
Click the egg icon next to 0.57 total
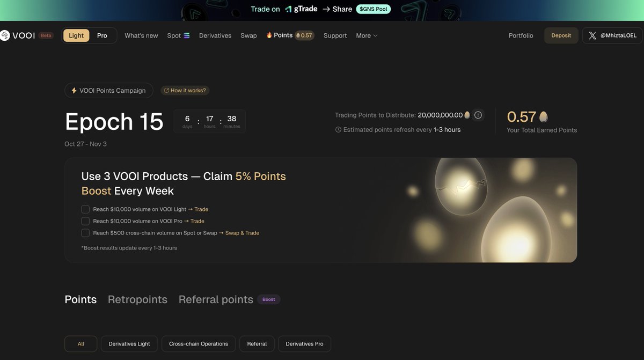tap(543, 116)
